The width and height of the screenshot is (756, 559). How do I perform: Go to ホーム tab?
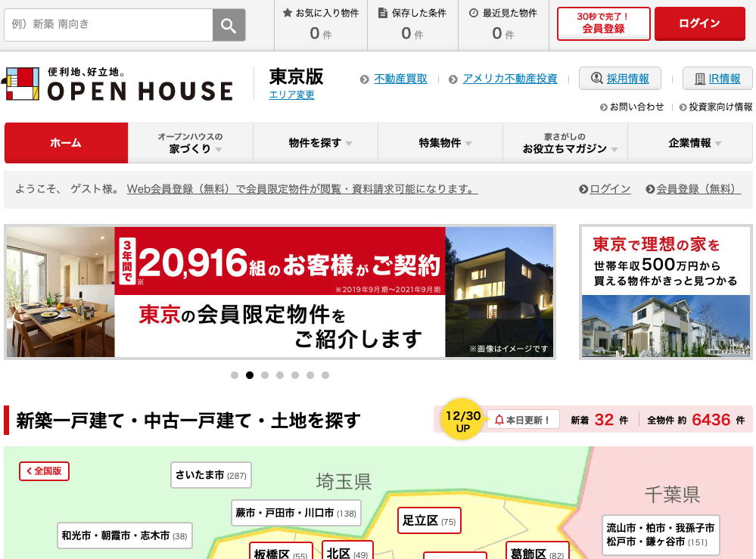click(66, 143)
